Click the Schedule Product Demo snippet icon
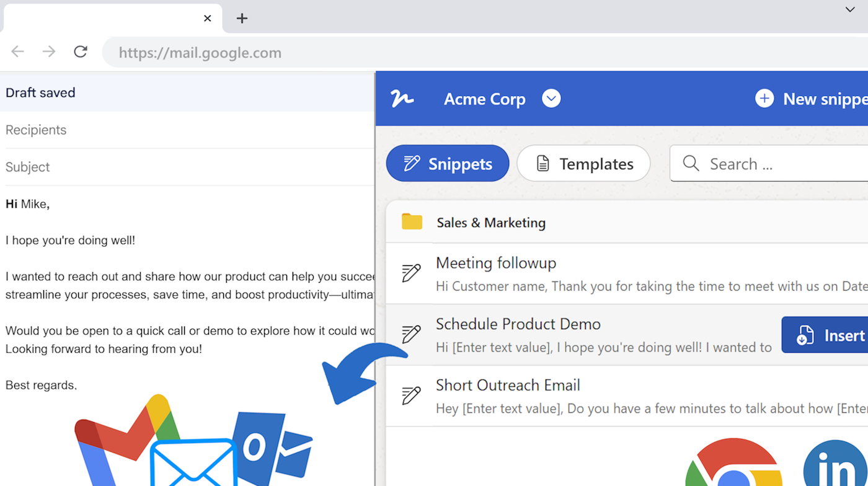868x486 pixels. pos(411,334)
